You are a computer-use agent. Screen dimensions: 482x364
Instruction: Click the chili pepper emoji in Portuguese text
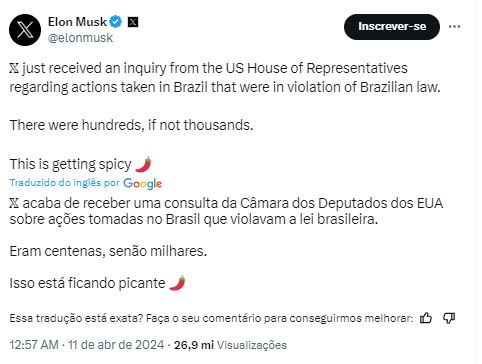coord(177,283)
